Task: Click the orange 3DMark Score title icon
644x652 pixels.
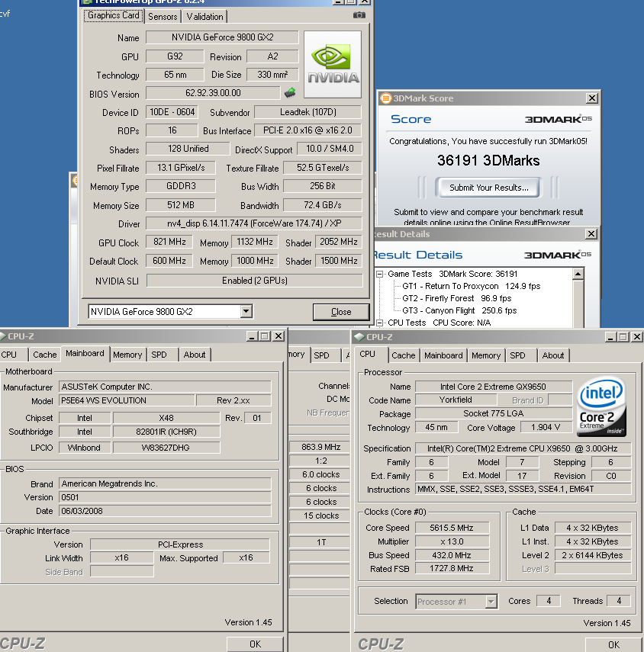Action: [385, 98]
